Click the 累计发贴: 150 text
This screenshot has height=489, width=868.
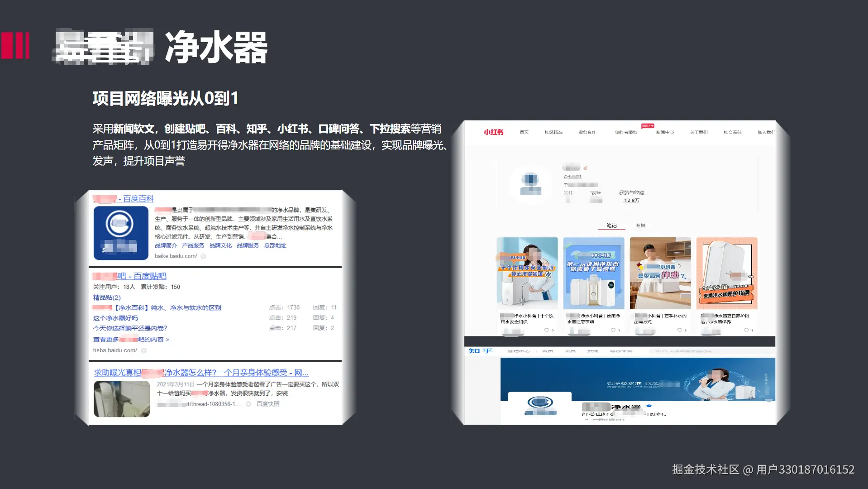pos(160,287)
